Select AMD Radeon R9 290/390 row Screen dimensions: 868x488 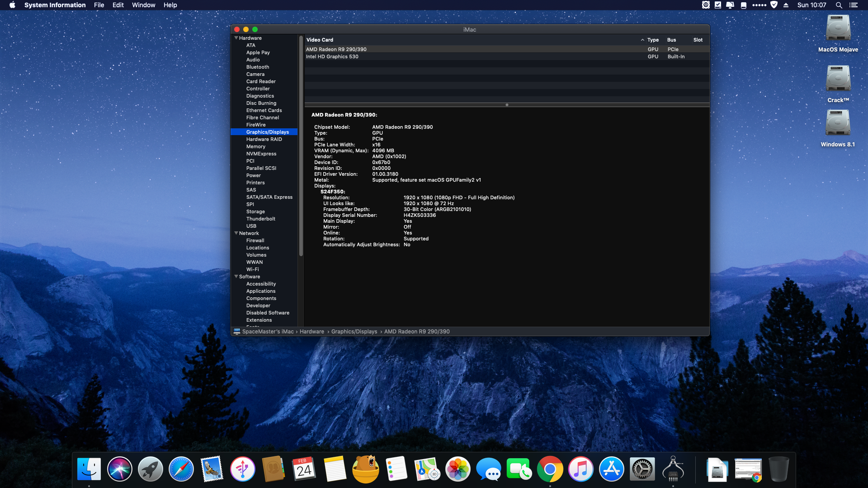point(507,49)
